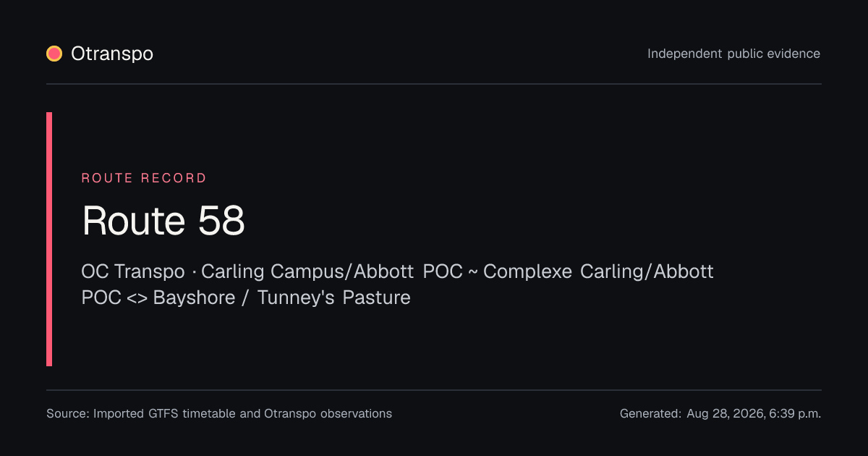The width and height of the screenshot is (868, 456).
Task: Click the Generated timestamp label
Action: click(650, 414)
